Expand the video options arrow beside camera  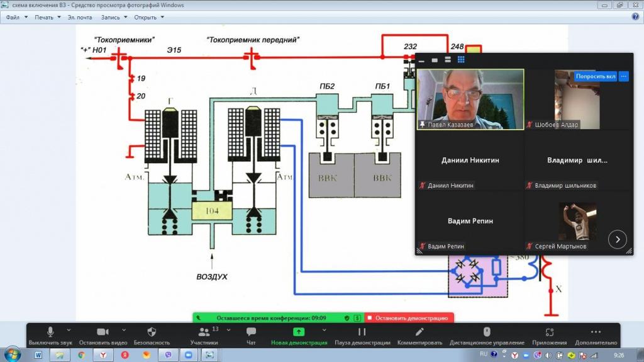click(124, 330)
